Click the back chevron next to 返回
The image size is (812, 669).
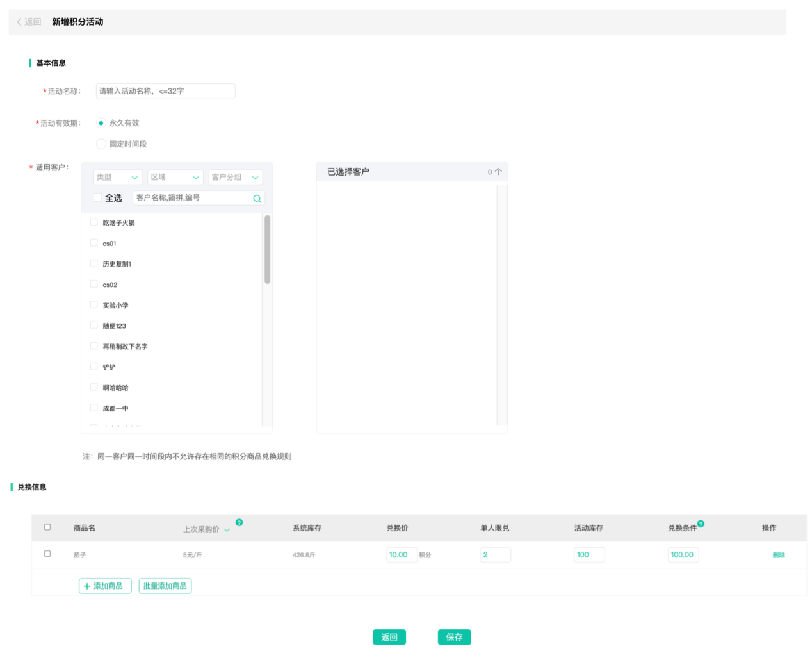pos(19,22)
